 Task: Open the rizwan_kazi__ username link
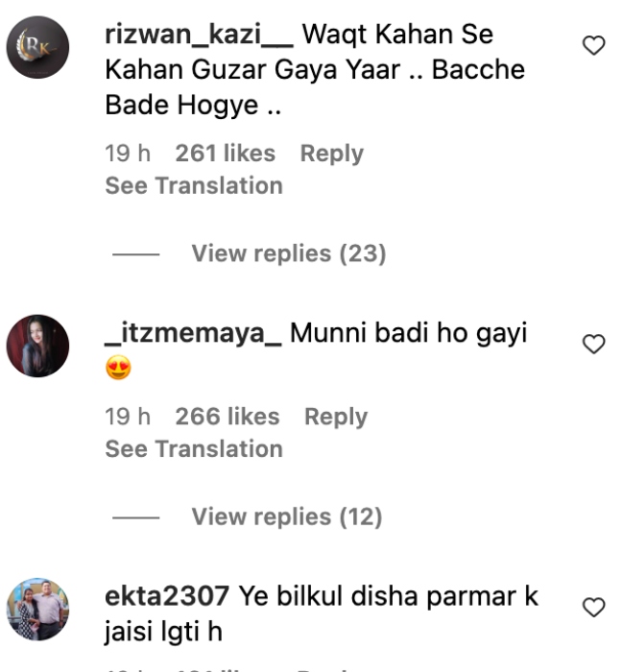200,35
